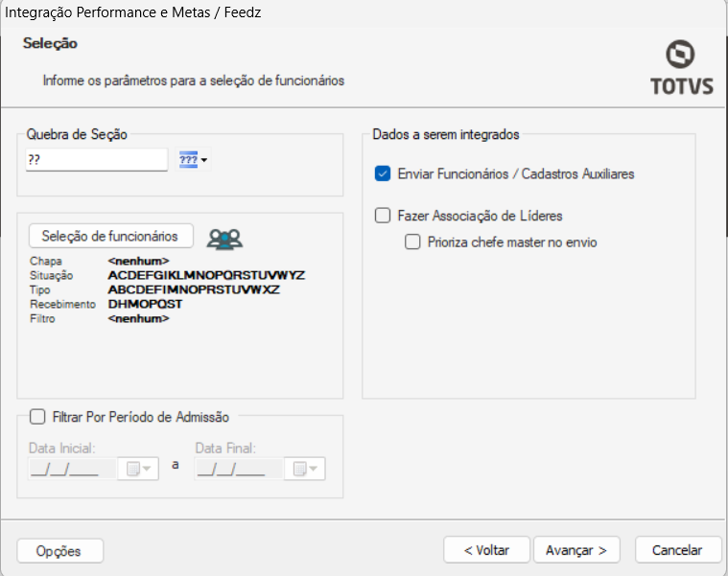Viewport: 728px width, 576px height.
Task: Click the Data Final date field
Action: pos(239,469)
